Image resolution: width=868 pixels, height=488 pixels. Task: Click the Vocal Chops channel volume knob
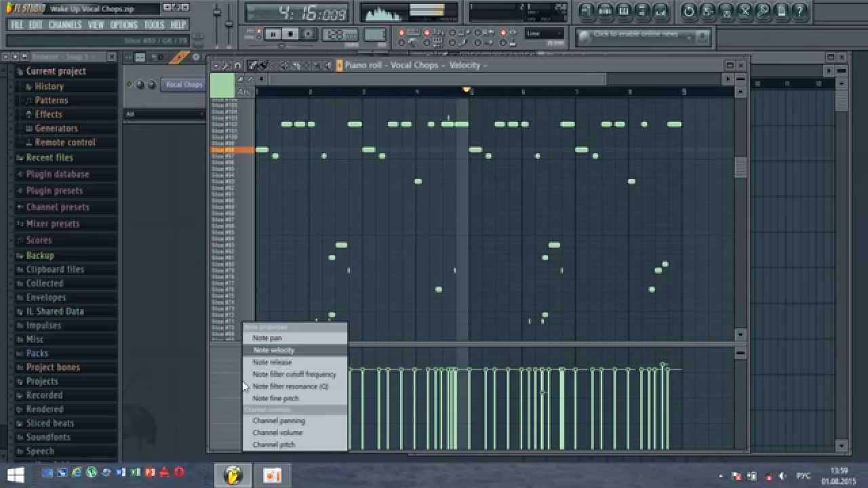(x=151, y=85)
